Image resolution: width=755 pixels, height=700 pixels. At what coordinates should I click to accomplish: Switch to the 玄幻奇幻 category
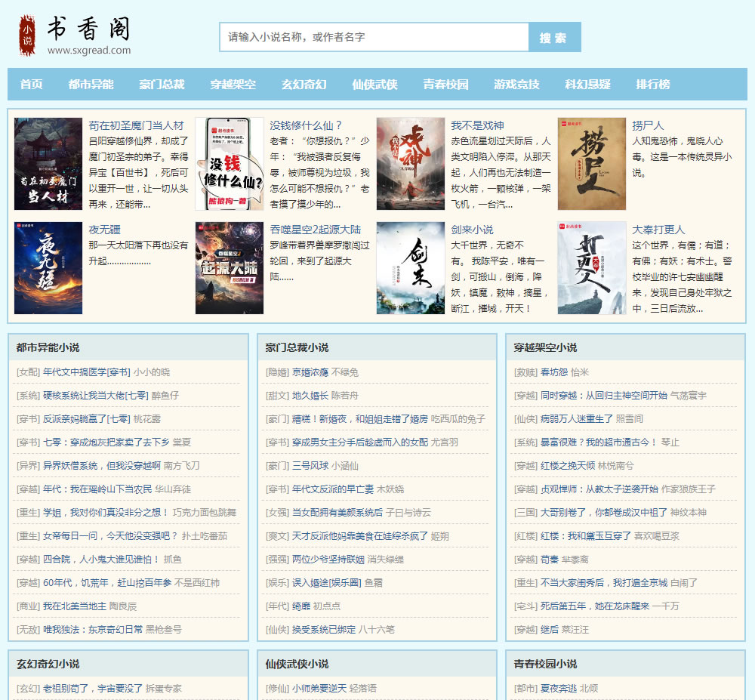click(304, 85)
